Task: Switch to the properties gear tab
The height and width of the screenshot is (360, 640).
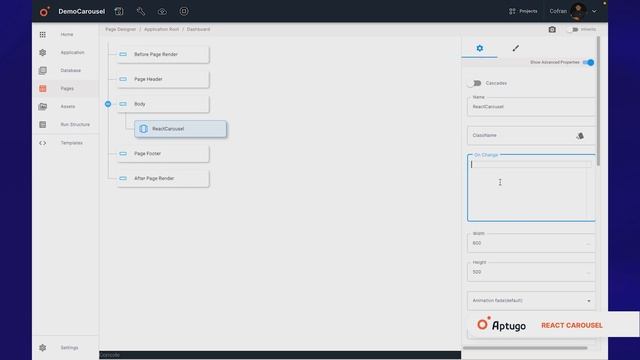Action: click(480, 48)
